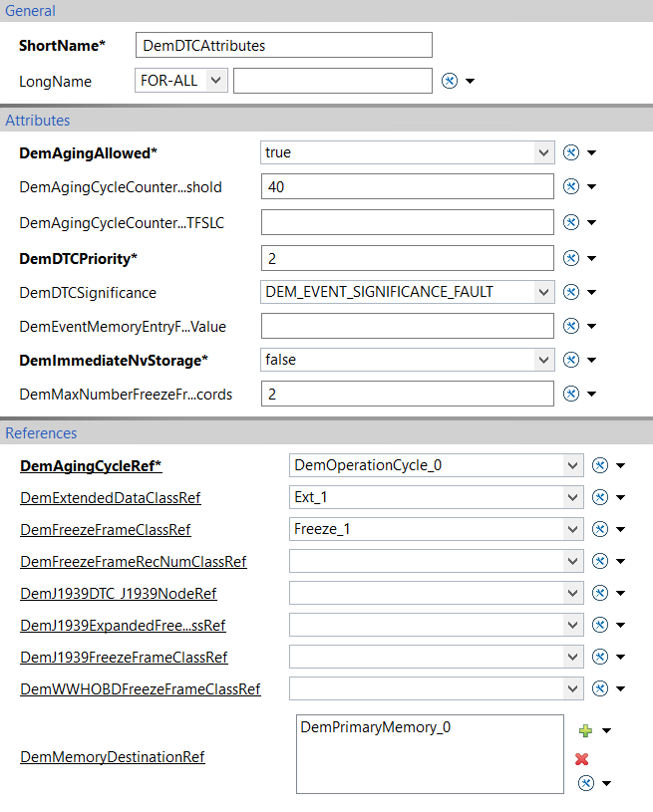Click tool icon under the red X
This screenshot has height=812, width=653.
click(x=586, y=783)
